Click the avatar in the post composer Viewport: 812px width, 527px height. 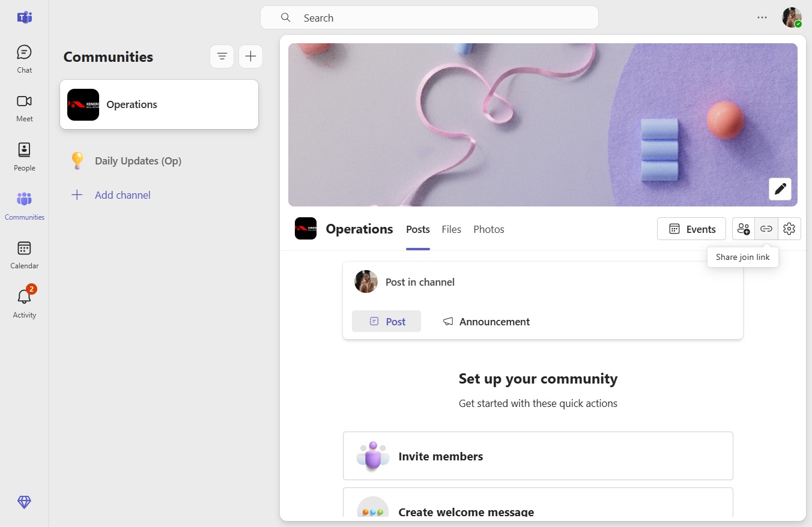[x=366, y=282]
